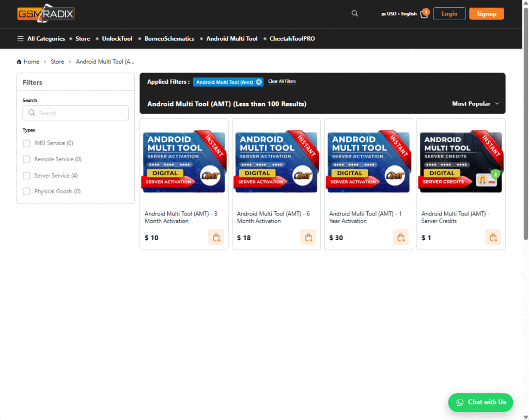
Task: Remove the Android Multi Tool filter chip
Action: coord(259,82)
